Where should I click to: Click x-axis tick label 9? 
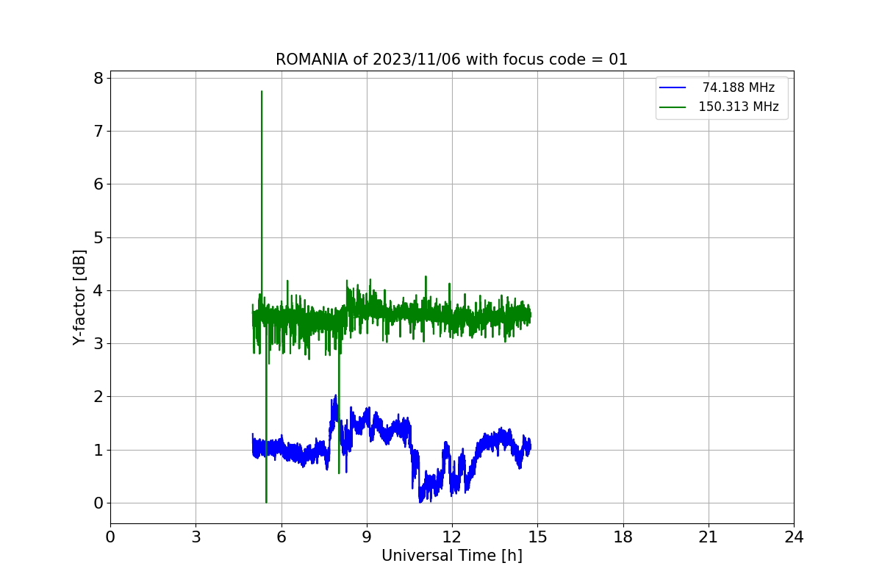point(367,537)
